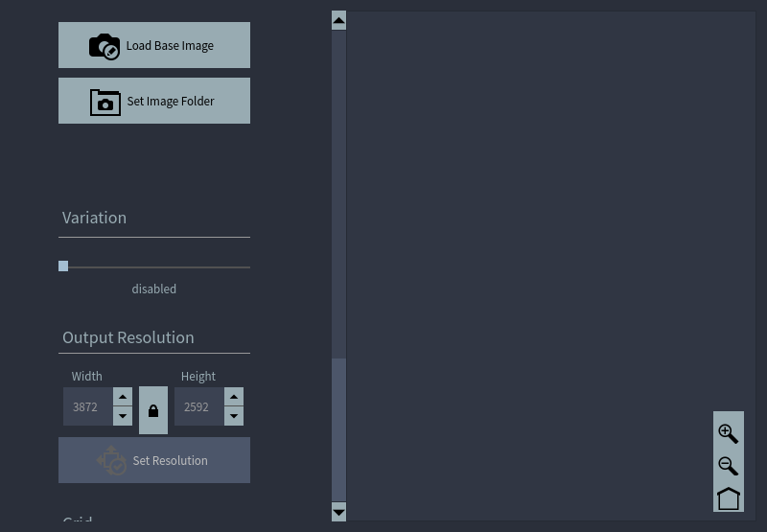Image resolution: width=767 pixels, height=532 pixels.
Task: Click the 'disabled' label under the slider
Action: (x=154, y=289)
